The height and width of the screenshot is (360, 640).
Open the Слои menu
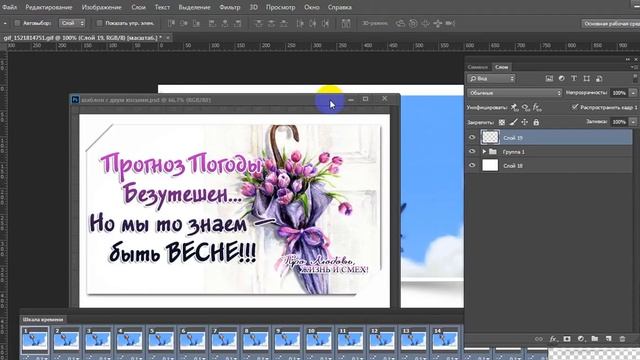(138, 7)
